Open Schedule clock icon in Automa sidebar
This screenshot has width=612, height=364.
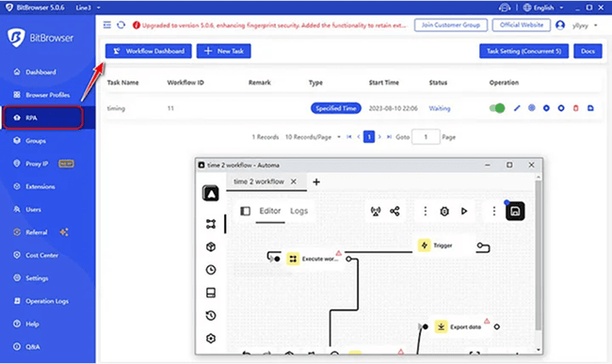tap(211, 270)
